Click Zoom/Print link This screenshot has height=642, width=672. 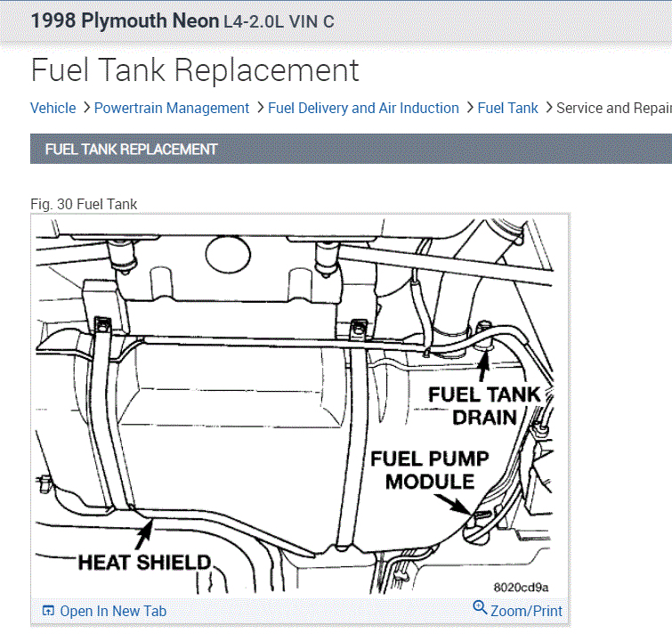click(x=526, y=611)
